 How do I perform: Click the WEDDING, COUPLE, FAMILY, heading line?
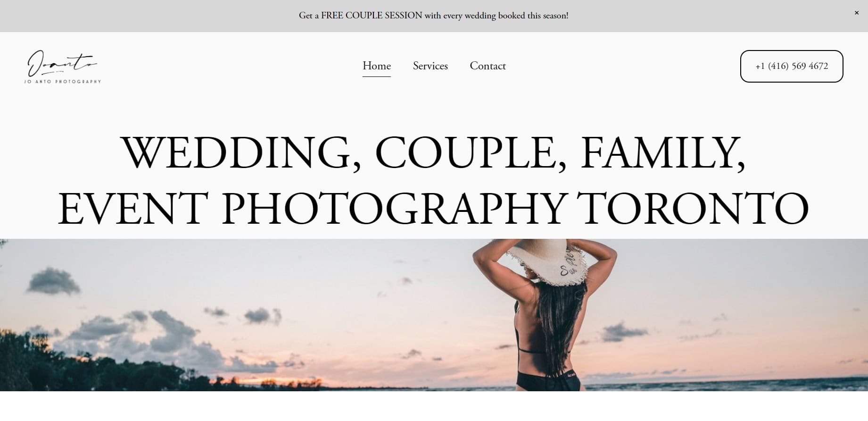pyautogui.click(x=433, y=152)
